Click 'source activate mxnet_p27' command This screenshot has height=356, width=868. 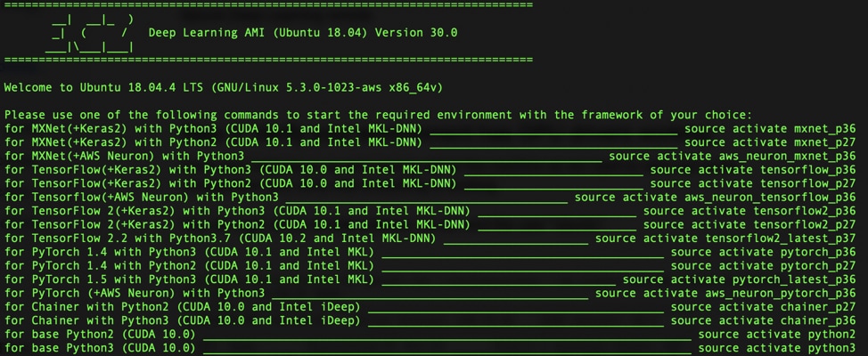coord(770,142)
